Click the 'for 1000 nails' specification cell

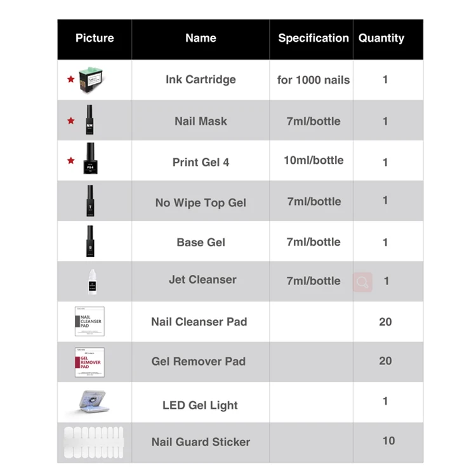click(x=313, y=80)
